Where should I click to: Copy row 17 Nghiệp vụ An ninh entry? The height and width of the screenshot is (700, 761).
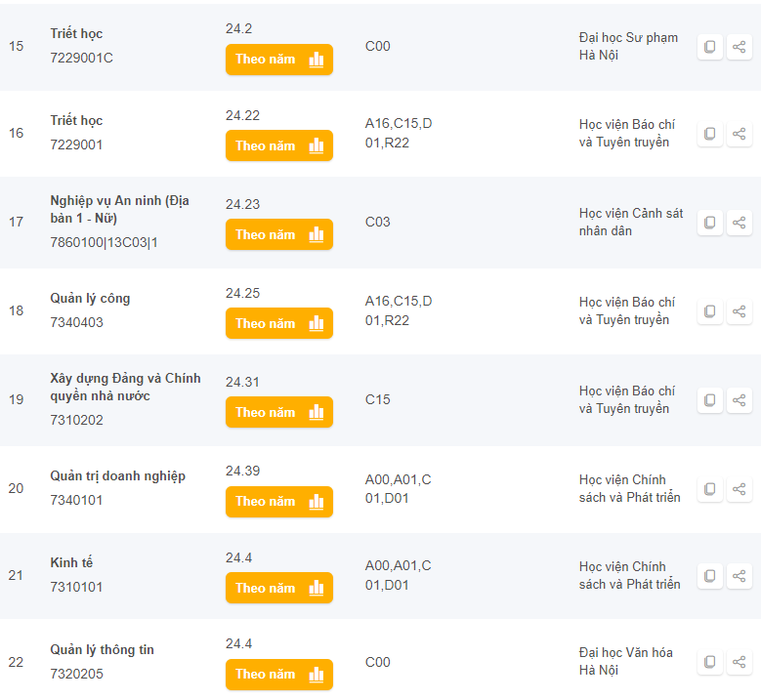710,223
